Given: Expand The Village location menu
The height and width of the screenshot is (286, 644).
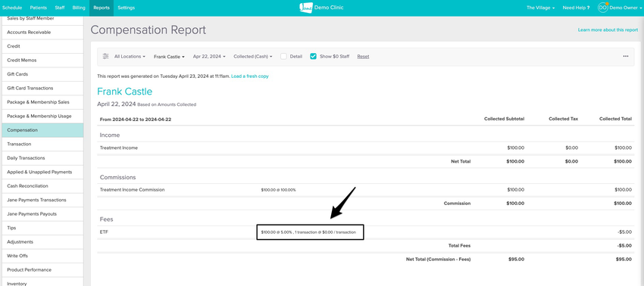Looking at the screenshot, I should tap(540, 8).
